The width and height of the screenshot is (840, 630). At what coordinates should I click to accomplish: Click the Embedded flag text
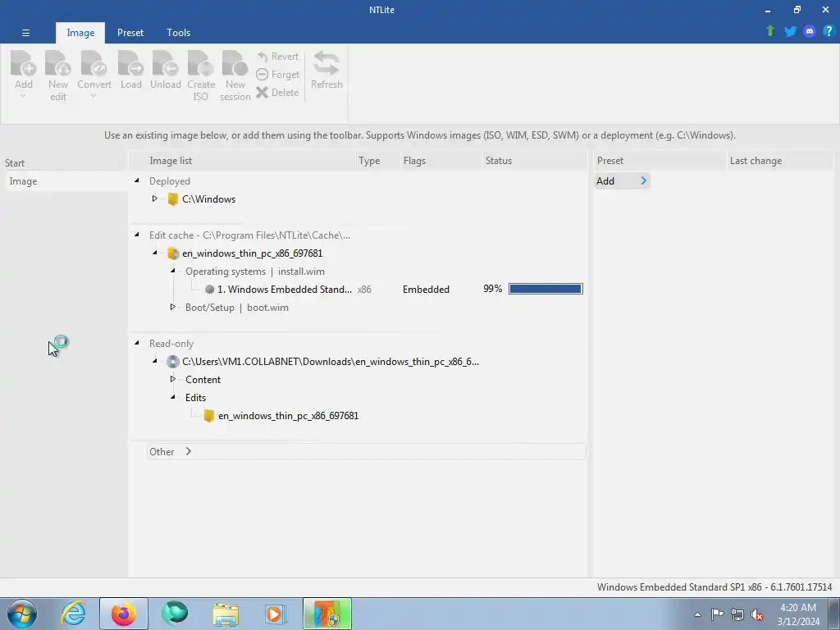[x=426, y=290]
